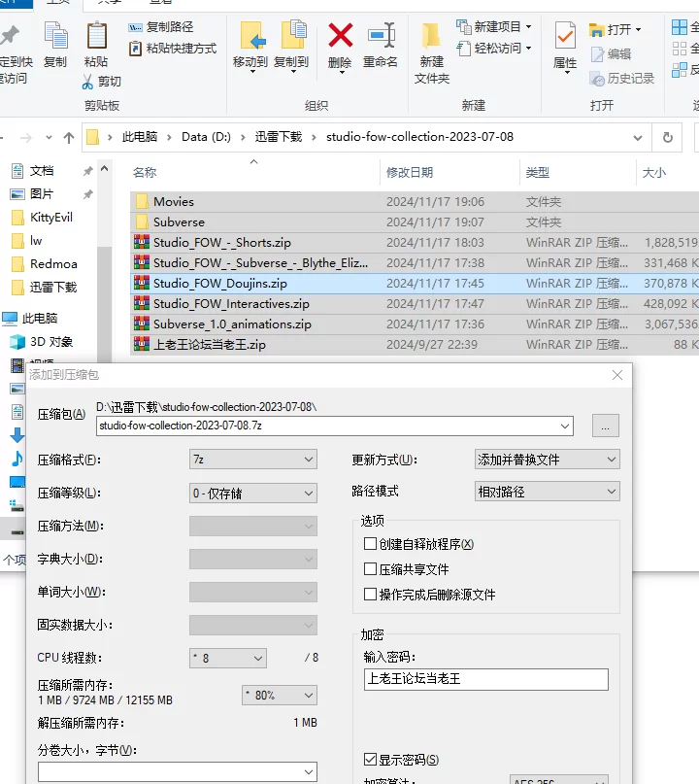Open the memory 80% dropdown
Image resolution: width=699 pixels, height=784 pixels.
click(280, 695)
